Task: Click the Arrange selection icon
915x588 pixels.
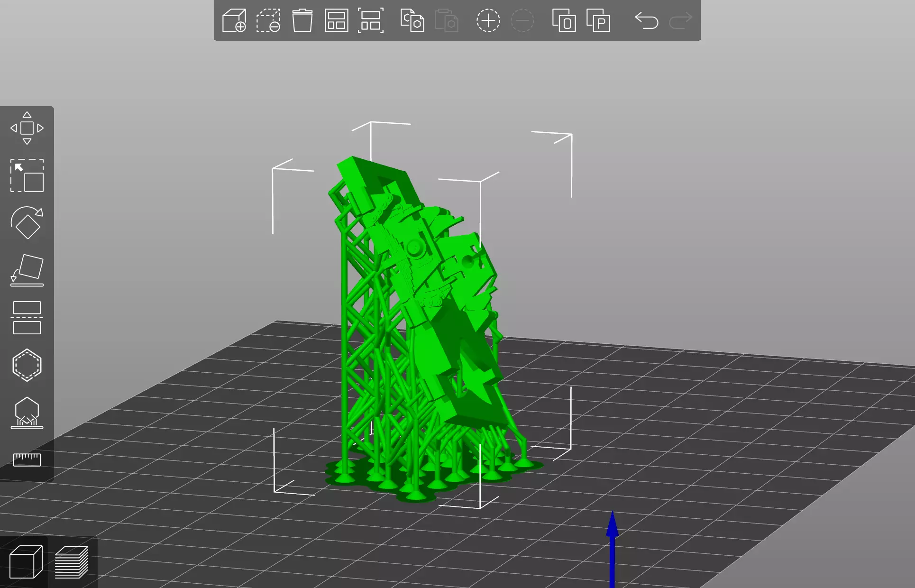Action: pyautogui.click(x=370, y=21)
